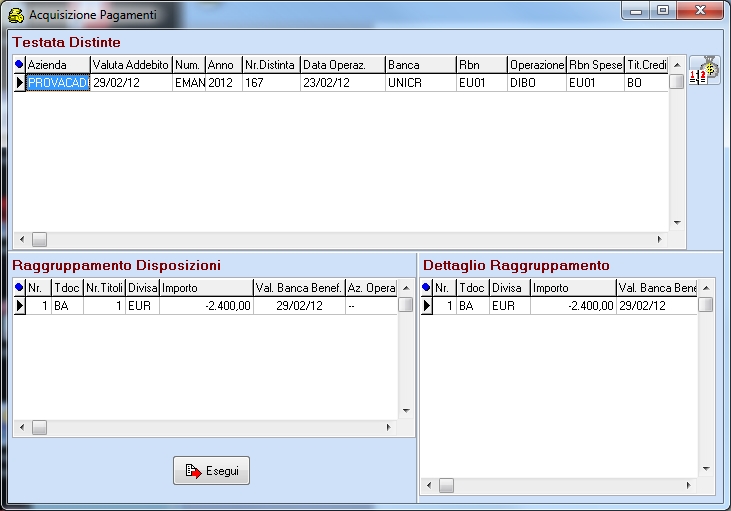Click down arrow of Testata Distinte scrollbar
Image resolution: width=731 pixels, height=511 pixels.
tap(677, 222)
